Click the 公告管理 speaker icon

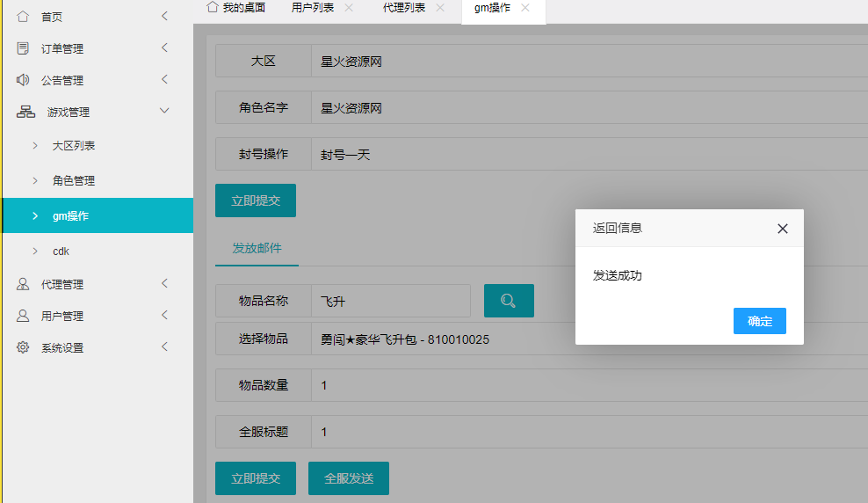click(23, 80)
